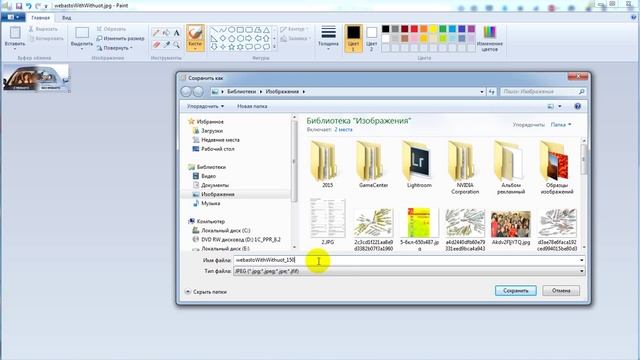Switch to Вид ribbon tab
Screen dimensions: 640x360
67,18
